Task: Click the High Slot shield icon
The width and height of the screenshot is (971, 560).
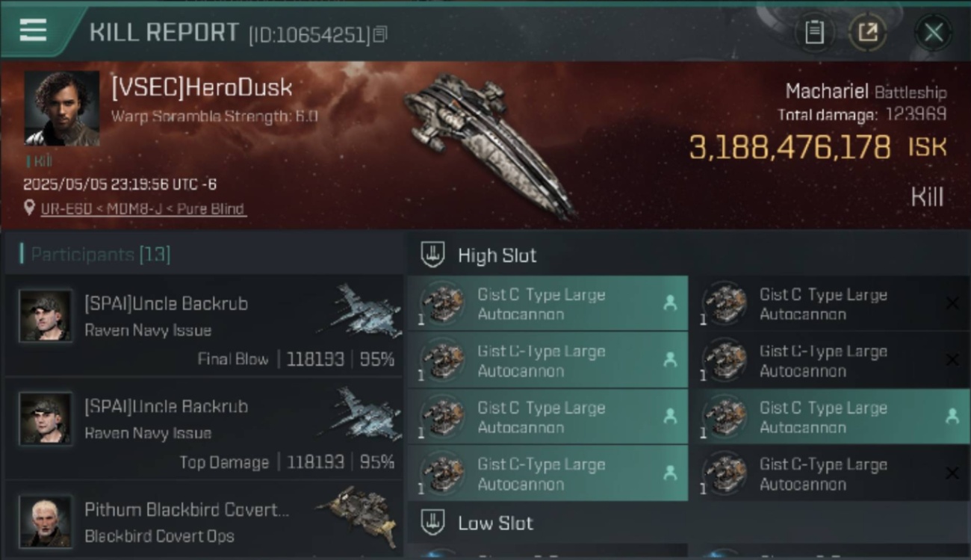Action: point(433,255)
